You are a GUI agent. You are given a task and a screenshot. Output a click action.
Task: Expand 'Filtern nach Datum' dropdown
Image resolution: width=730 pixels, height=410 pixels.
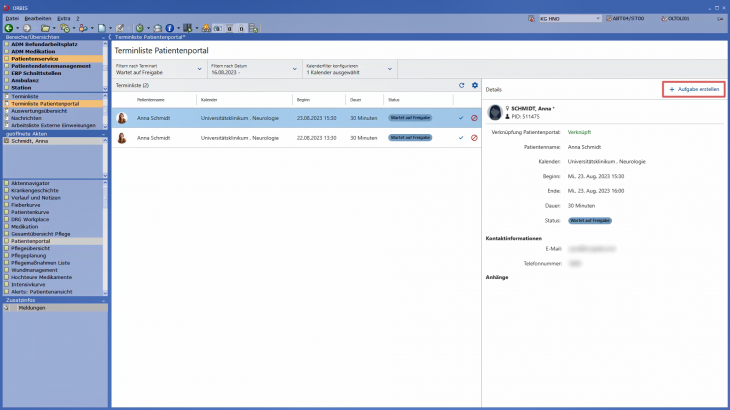coord(252,68)
